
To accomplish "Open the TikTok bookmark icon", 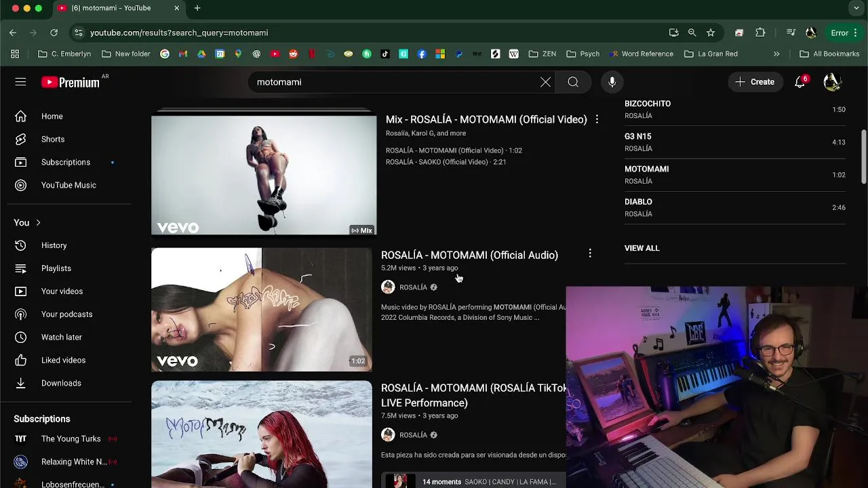I will click(x=385, y=54).
